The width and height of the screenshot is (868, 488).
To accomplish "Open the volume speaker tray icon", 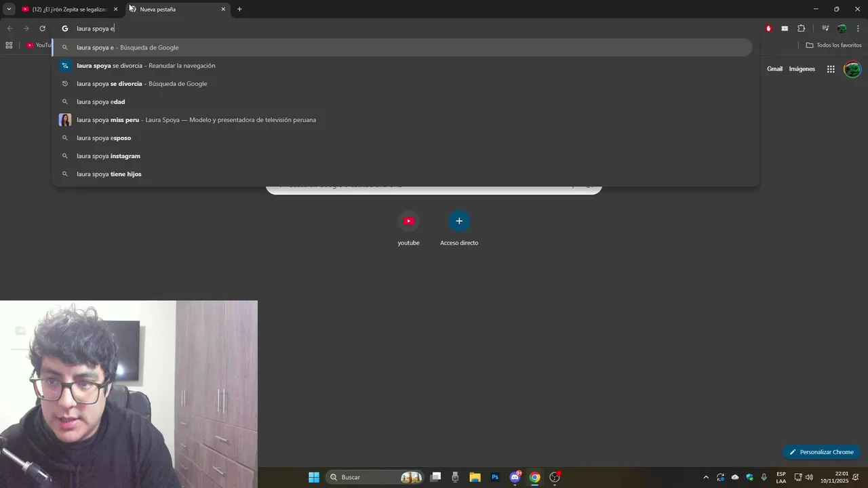I will click(809, 477).
